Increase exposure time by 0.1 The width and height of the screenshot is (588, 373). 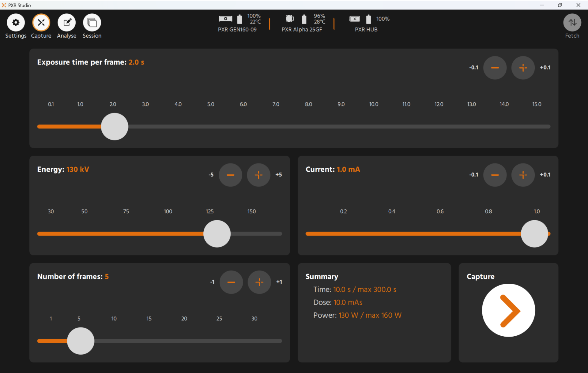click(x=523, y=68)
